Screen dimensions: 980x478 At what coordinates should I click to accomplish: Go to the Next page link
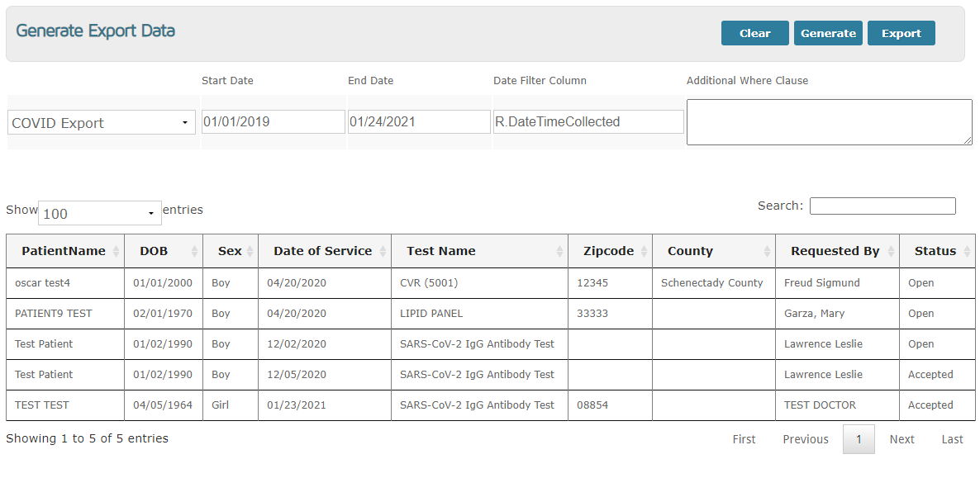pyautogui.click(x=902, y=439)
